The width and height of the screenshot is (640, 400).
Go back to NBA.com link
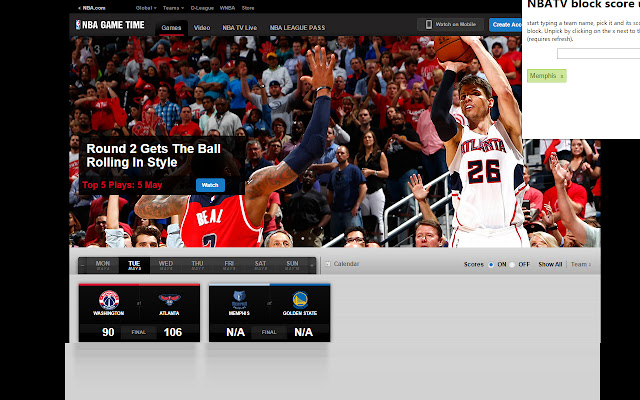91,8
